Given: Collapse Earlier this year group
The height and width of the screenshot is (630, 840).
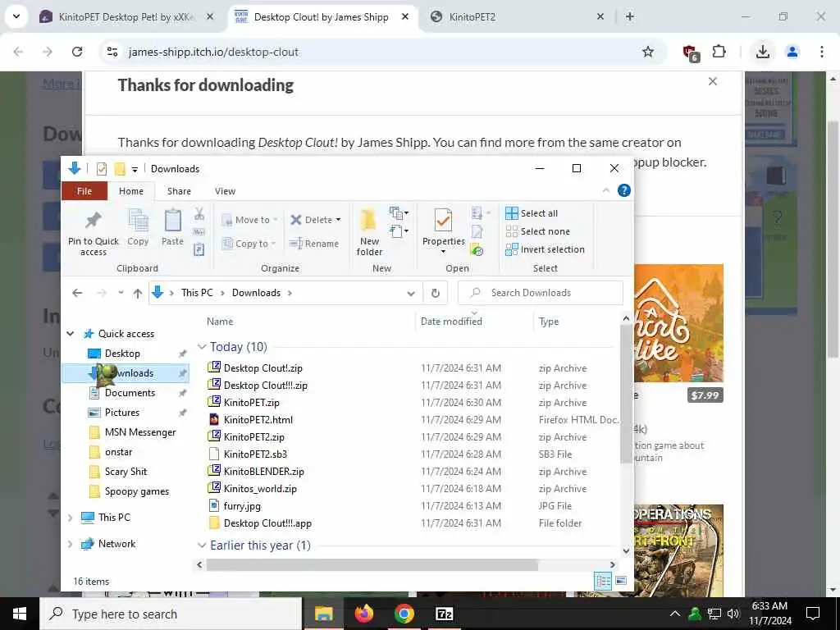Looking at the screenshot, I should [x=202, y=546].
